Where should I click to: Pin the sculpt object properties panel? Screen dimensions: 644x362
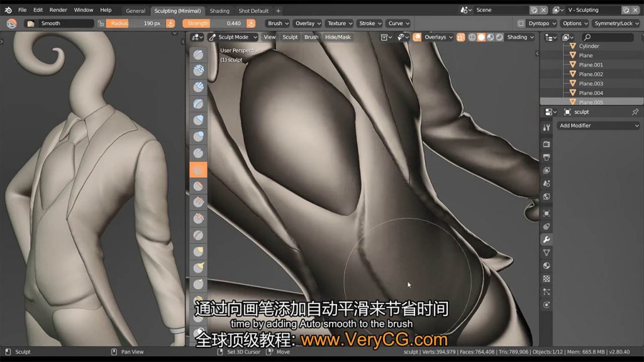tap(635, 112)
